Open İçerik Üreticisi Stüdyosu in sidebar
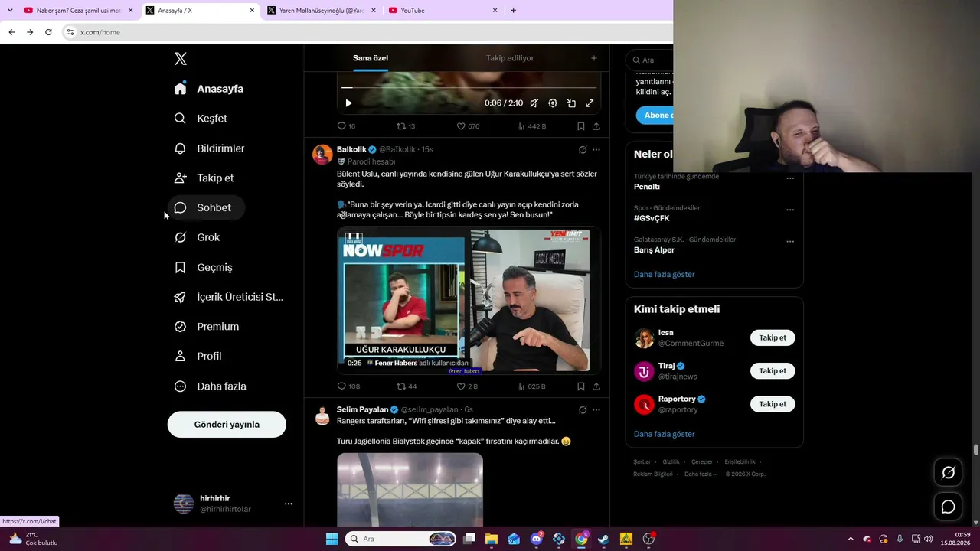Screen dimensions: 980x551 click(x=229, y=297)
